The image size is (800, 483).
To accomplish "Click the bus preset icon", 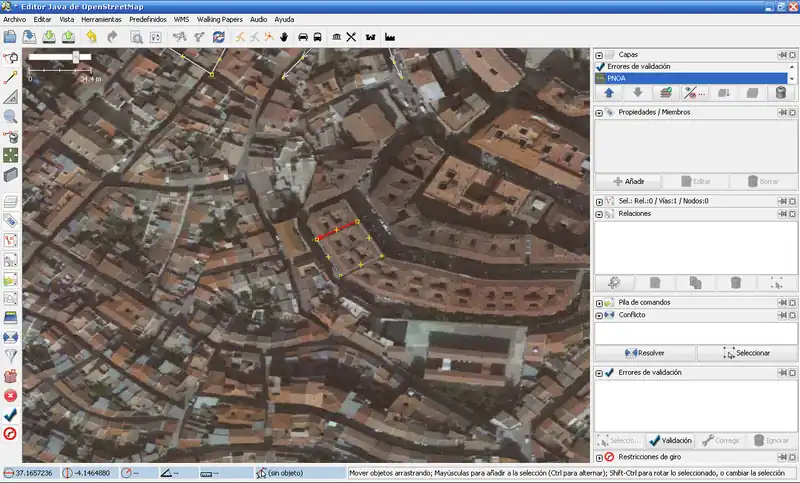I will 317,37.
